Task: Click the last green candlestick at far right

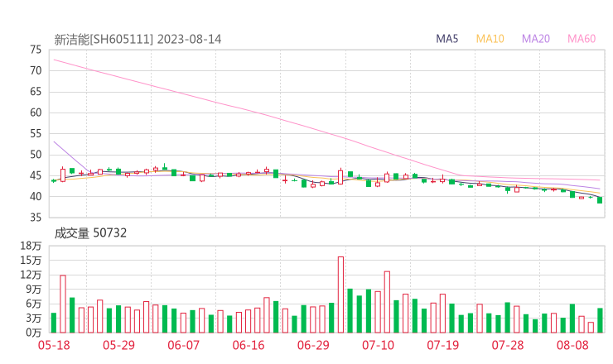Action: 600,200
